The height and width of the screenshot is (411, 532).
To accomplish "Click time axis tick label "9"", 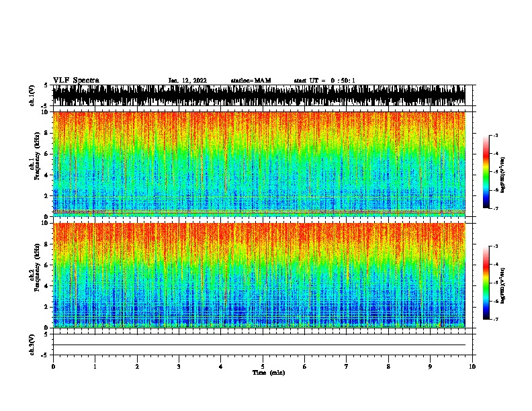I will (430, 367).
